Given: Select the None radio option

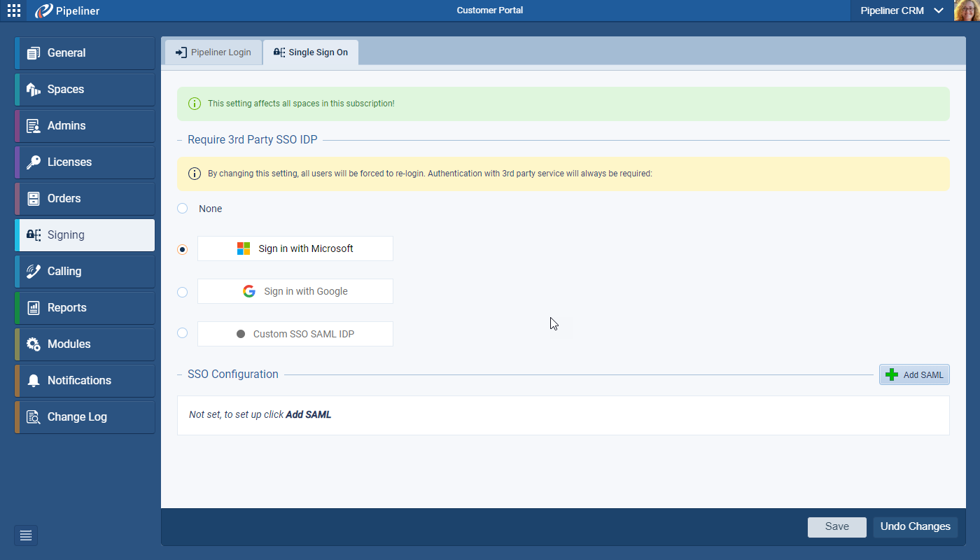Looking at the screenshot, I should pos(183,209).
